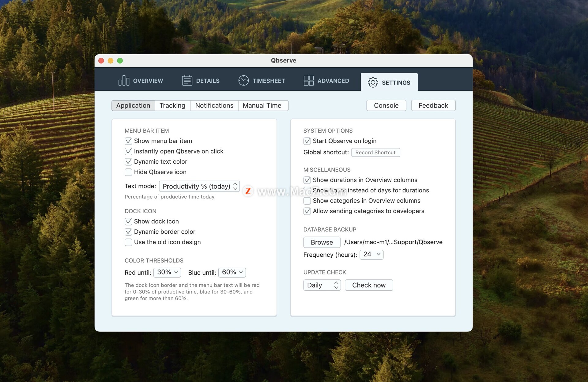Click the green zoom window button

coord(120,61)
